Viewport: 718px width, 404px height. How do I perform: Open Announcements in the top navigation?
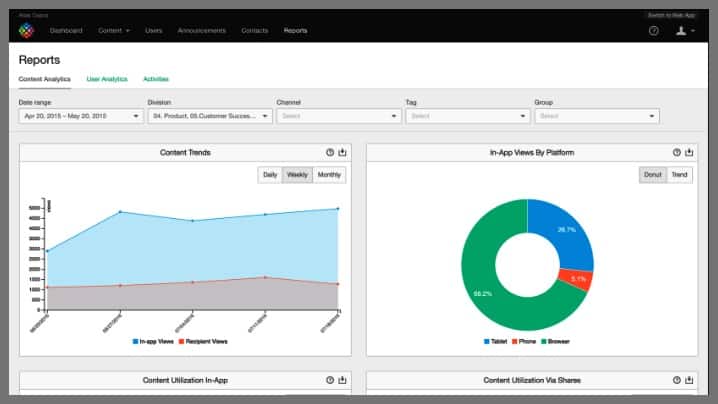(x=201, y=31)
